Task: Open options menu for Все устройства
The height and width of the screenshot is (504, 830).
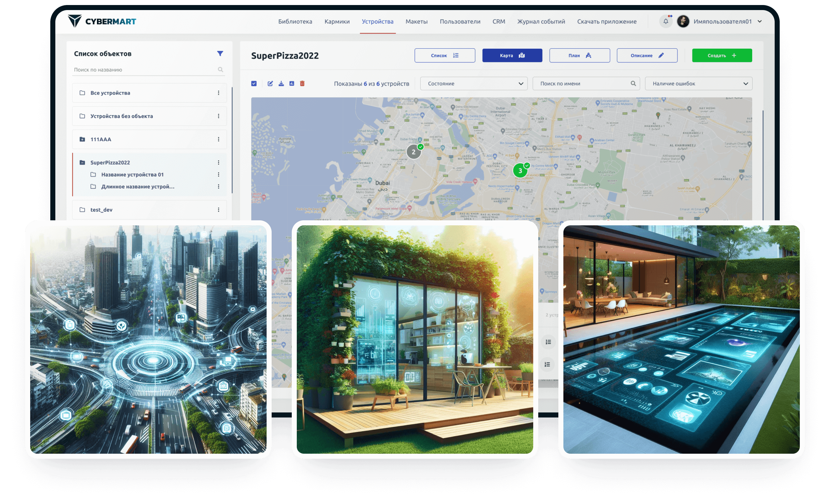Action: point(219,93)
